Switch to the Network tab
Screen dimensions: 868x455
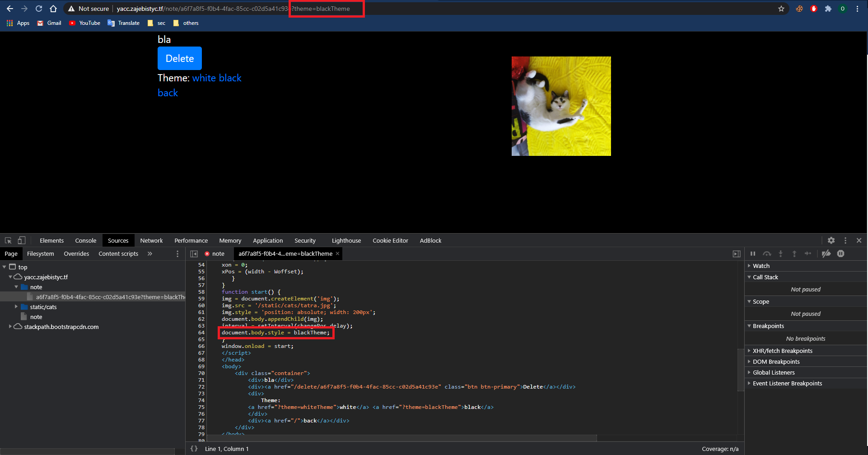(x=151, y=240)
